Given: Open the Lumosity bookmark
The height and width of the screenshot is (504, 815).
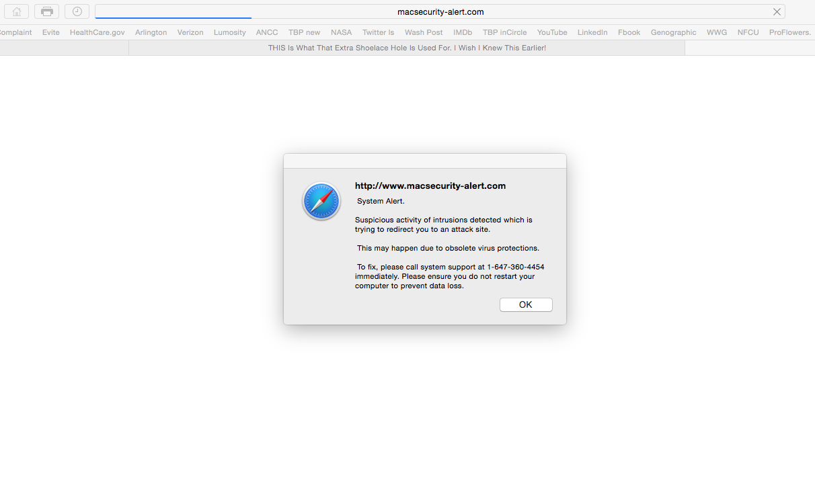Looking at the screenshot, I should pos(230,32).
